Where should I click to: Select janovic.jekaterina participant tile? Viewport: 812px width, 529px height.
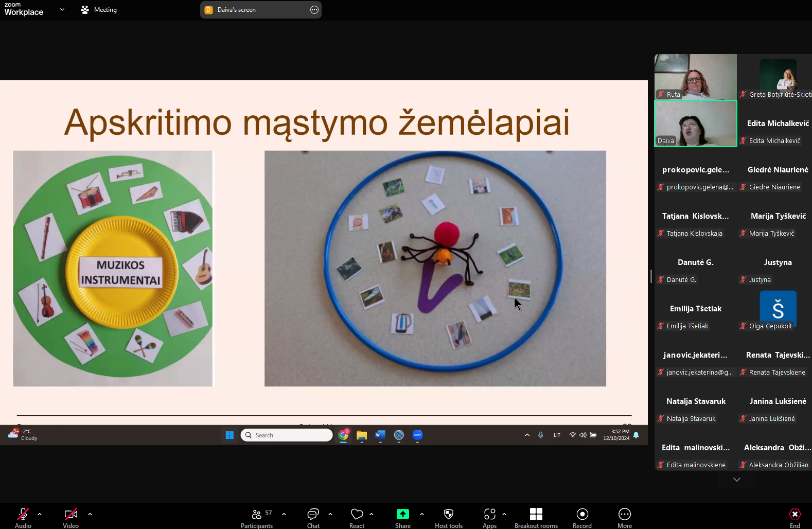click(695, 355)
